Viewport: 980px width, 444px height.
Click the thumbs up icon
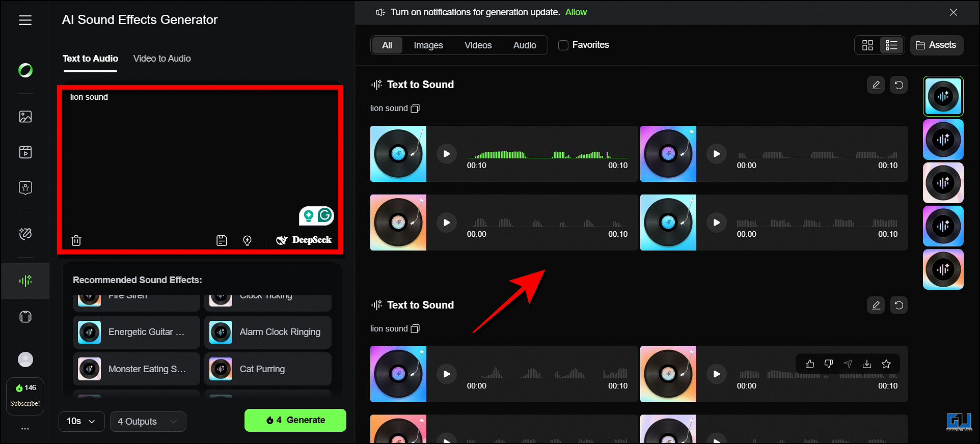[810, 364]
